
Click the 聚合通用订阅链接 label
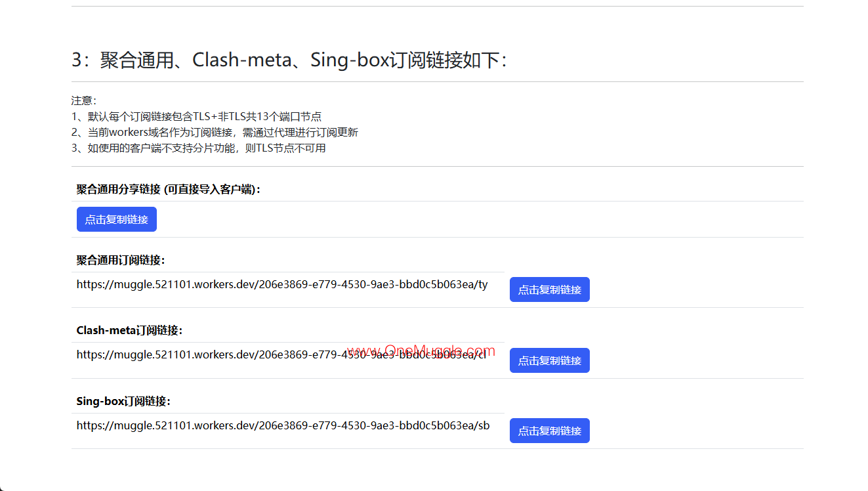[x=121, y=260]
